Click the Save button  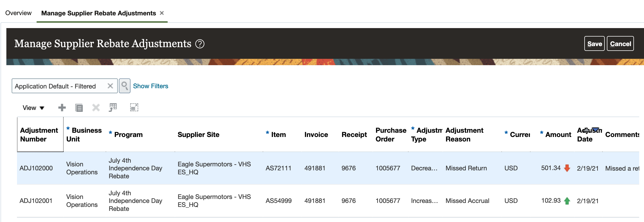coord(594,44)
